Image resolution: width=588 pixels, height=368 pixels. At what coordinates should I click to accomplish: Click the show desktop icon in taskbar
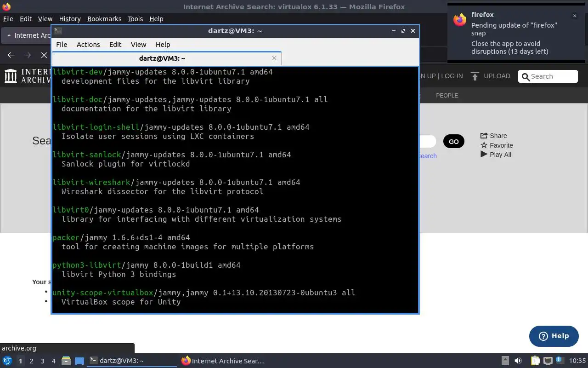(79, 361)
